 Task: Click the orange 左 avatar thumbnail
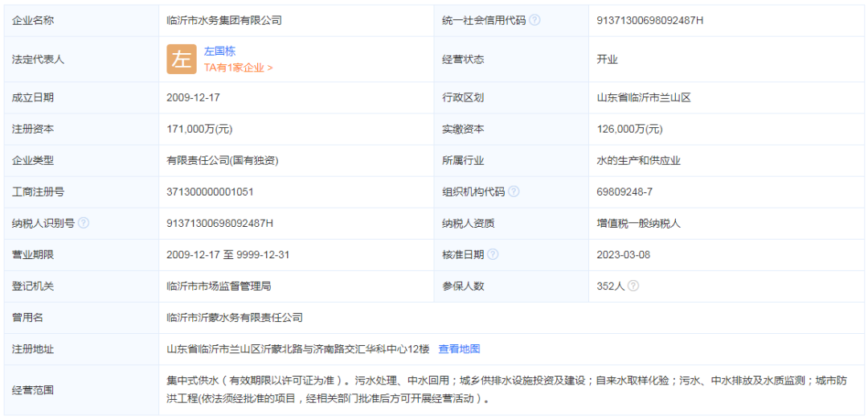(x=182, y=59)
